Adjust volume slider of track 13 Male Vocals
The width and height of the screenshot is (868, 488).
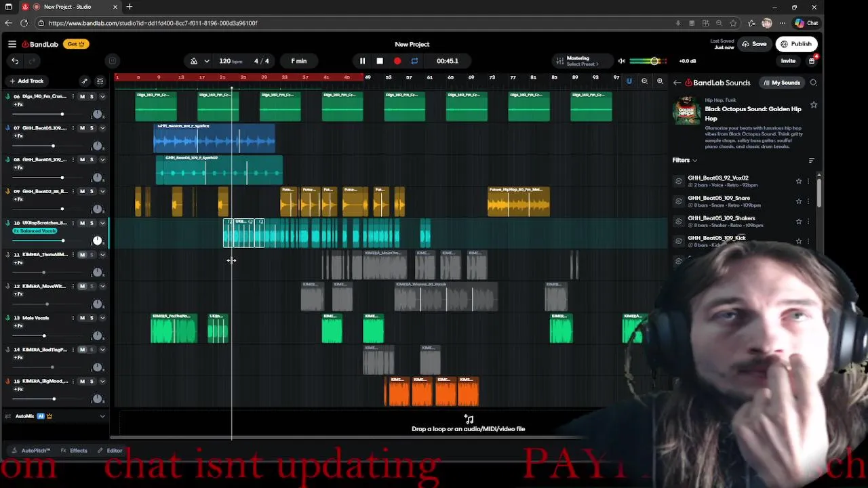44,335
